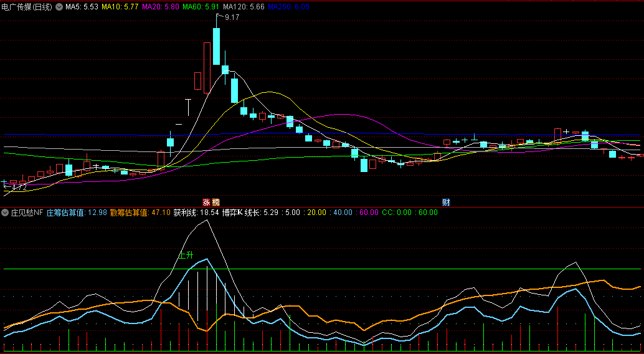Click the 电广传媒(日线) chart title
This screenshot has height=354, width=644.
[27, 7]
